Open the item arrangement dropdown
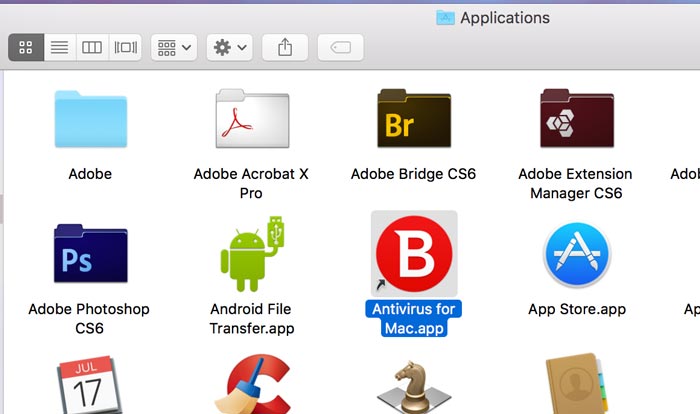Screen dimensions: 700x414 pos(174,47)
